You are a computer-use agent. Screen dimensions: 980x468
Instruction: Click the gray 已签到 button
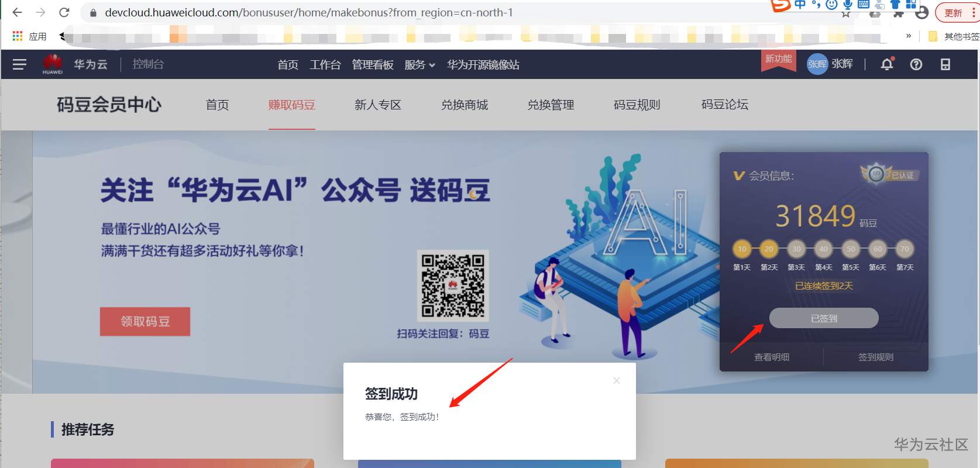tap(824, 318)
